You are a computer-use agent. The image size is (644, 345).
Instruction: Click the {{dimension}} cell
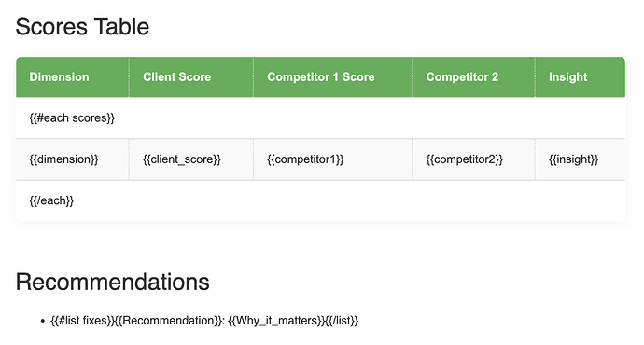point(72,159)
